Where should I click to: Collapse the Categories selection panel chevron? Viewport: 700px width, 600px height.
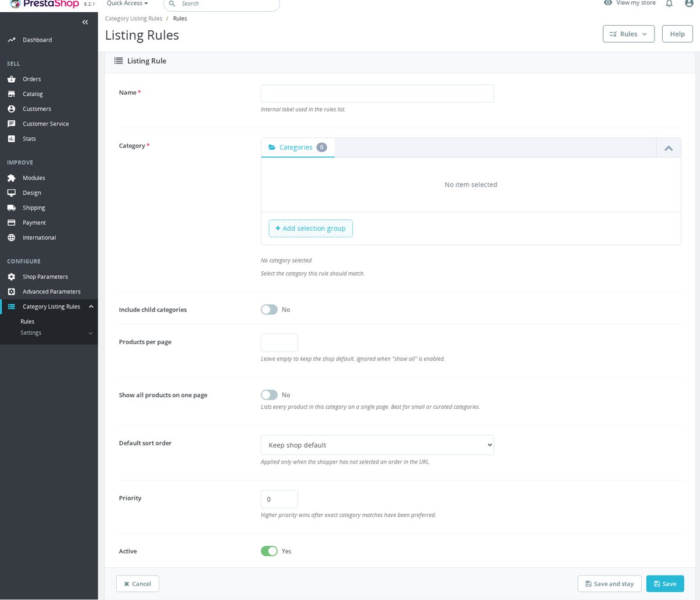click(x=668, y=148)
